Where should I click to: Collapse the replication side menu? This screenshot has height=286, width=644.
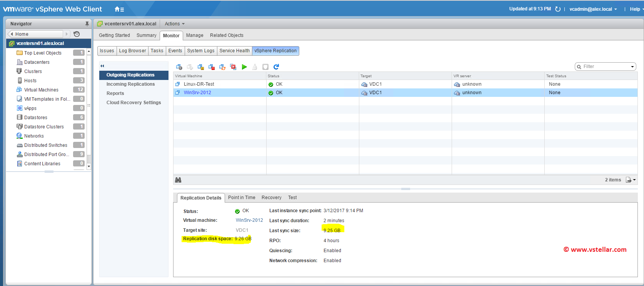pos(102,66)
